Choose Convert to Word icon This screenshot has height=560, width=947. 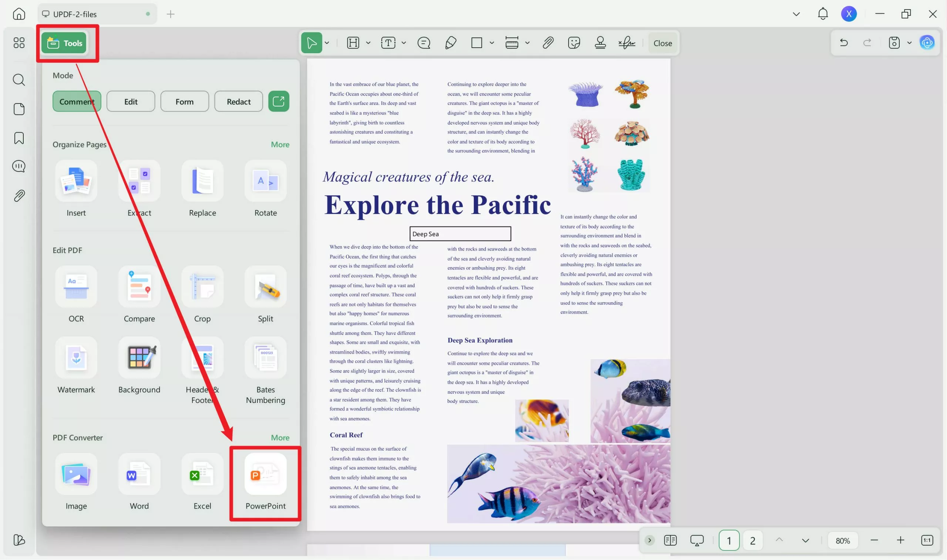tap(139, 474)
